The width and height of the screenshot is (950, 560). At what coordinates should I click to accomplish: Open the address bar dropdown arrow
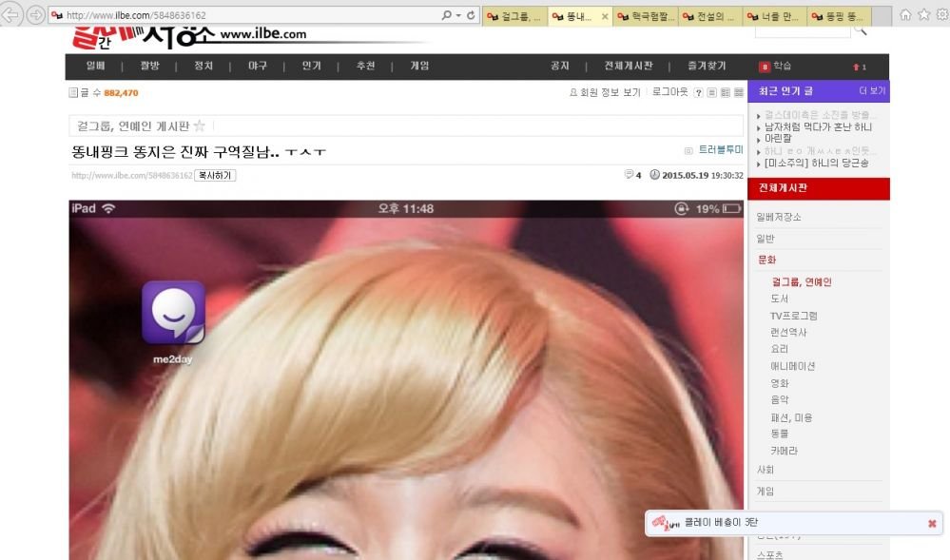tap(458, 15)
